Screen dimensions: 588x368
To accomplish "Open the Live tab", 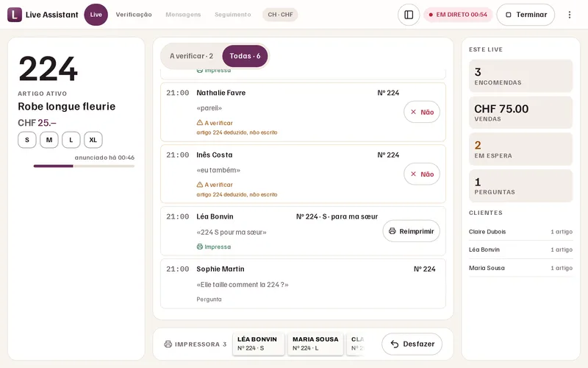I will [96, 15].
